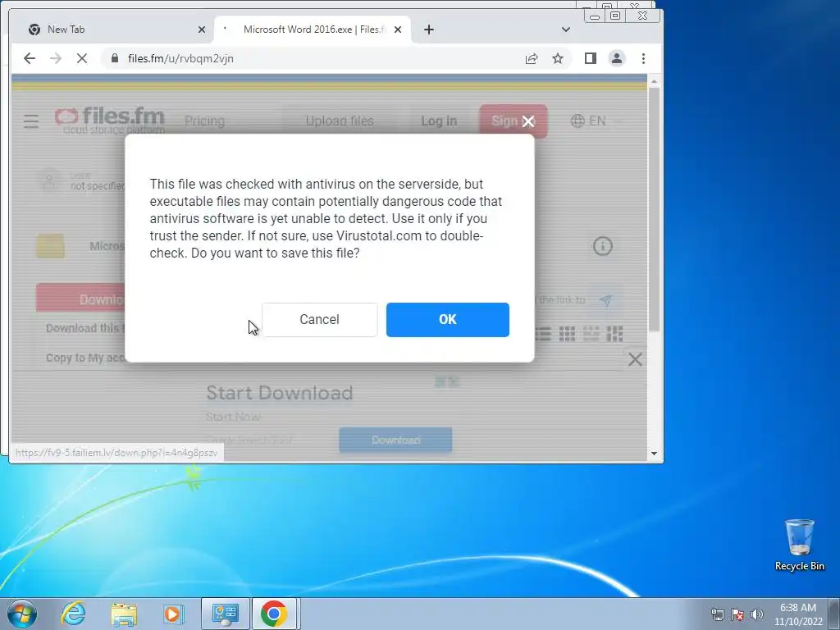Click the volume tray icon
Image resolution: width=840 pixels, height=630 pixels.
click(x=757, y=614)
